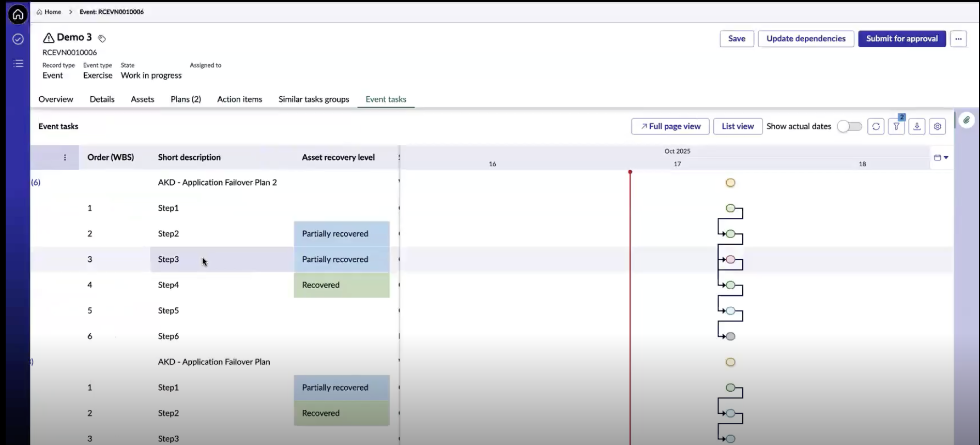The width and height of the screenshot is (980, 445).
Task: Toggle the Show actual dates switch
Action: (850, 126)
